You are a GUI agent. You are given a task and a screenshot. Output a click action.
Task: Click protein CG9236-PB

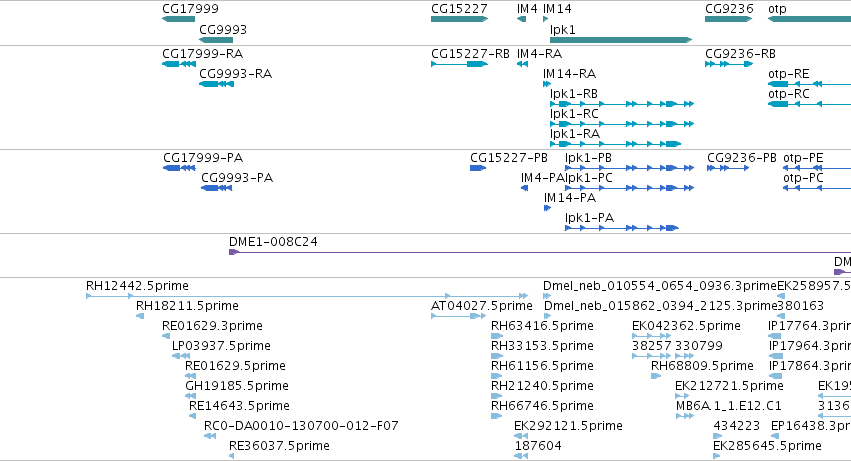pyautogui.click(x=742, y=158)
